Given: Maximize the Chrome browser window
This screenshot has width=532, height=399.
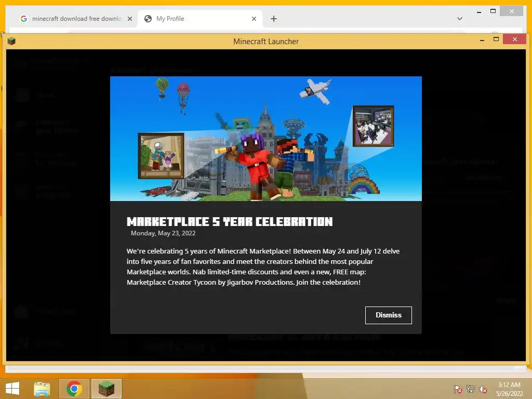Looking at the screenshot, I should tap(493, 11).
